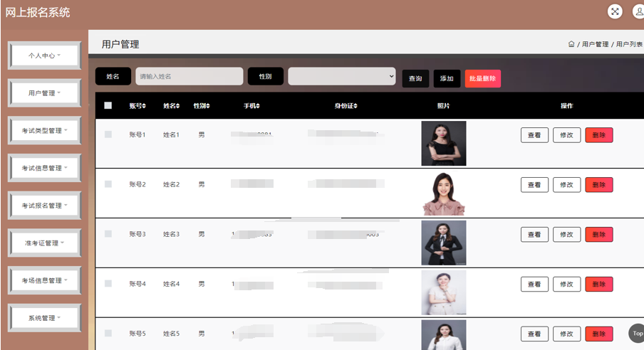Screen dimensions: 644x350
Task: Edit 账号2 with the 修改 button
Action: pyautogui.click(x=567, y=185)
